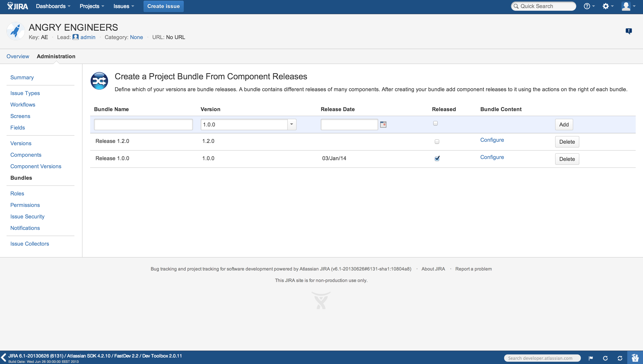Click the Quick Search box
The image size is (643, 364).
pyautogui.click(x=543, y=6)
